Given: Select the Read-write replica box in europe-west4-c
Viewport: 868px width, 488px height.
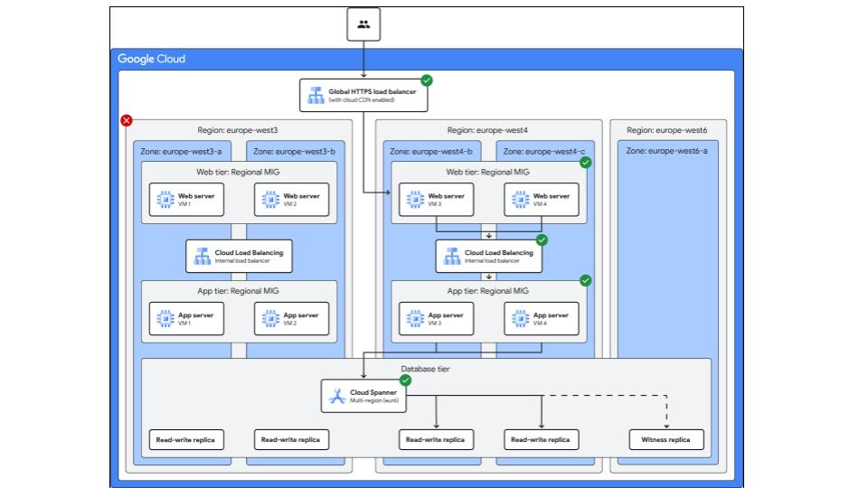Looking at the screenshot, I should [542, 440].
